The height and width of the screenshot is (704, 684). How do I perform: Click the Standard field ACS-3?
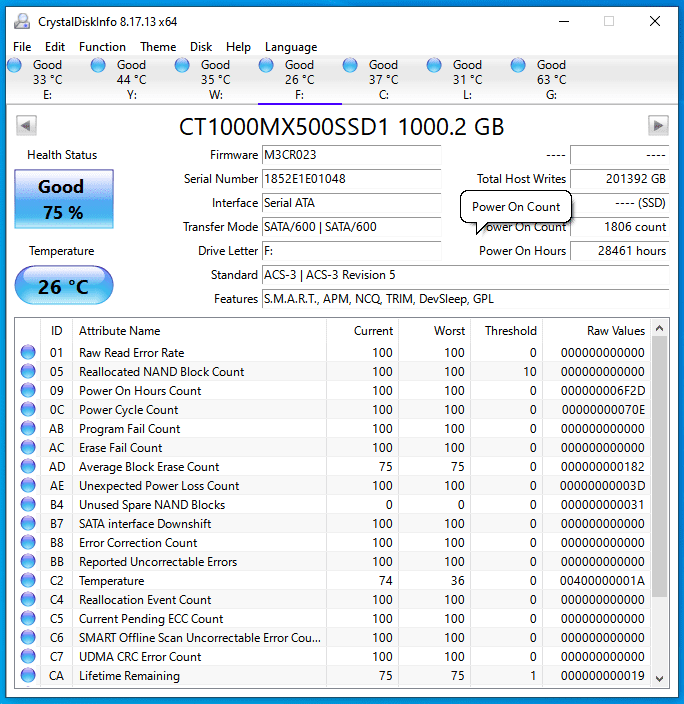point(466,275)
